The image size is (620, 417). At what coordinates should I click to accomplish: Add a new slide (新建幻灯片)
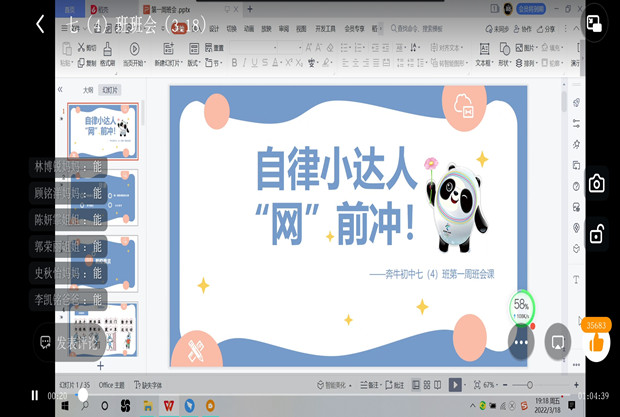click(x=168, y=55)
